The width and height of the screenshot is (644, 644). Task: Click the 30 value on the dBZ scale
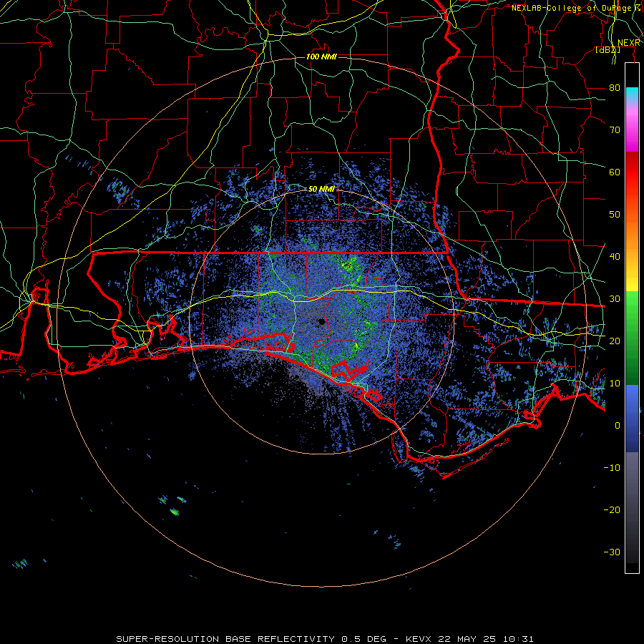click(615, 299)
